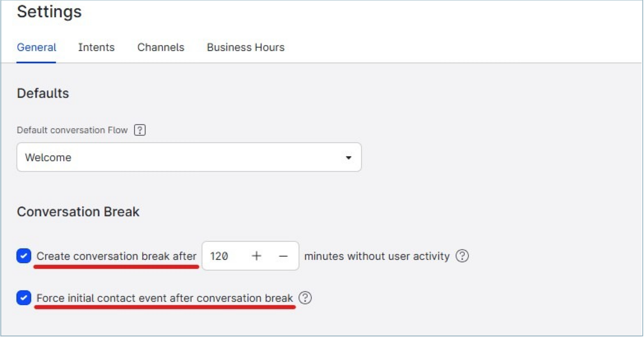This screenshot has width=644, height=338.
Task: Click the dropdown caret arrow beside Welcome
Action: [x=348, y=157]
